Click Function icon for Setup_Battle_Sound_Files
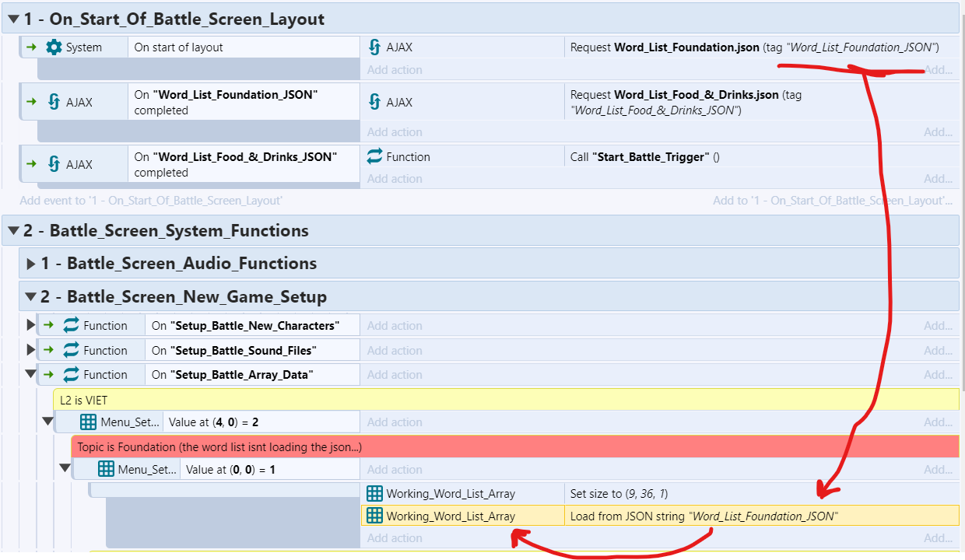Image resolution: width=965 pixels, height=560 pixels. pyautogui.click(x=71, y=350)
